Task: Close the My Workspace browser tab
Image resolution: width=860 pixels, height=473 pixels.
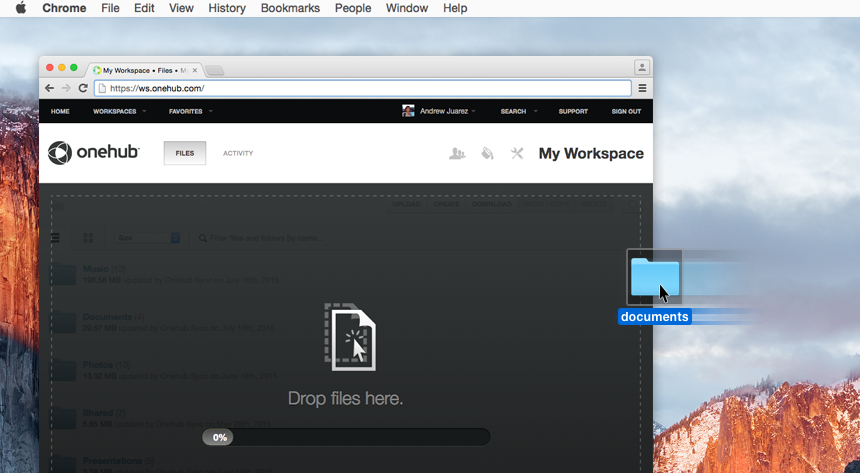Action: pos(195,70)
